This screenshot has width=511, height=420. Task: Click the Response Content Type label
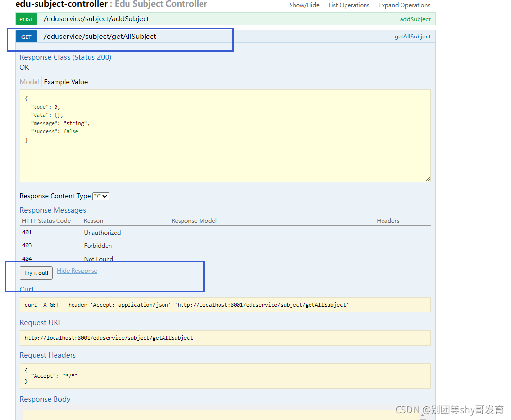[55, 196]
